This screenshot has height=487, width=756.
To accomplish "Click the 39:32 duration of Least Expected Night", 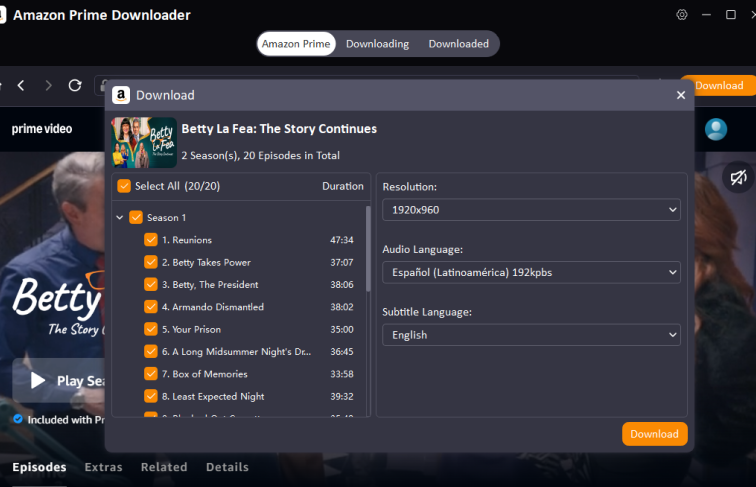I will tap(342, 396).
